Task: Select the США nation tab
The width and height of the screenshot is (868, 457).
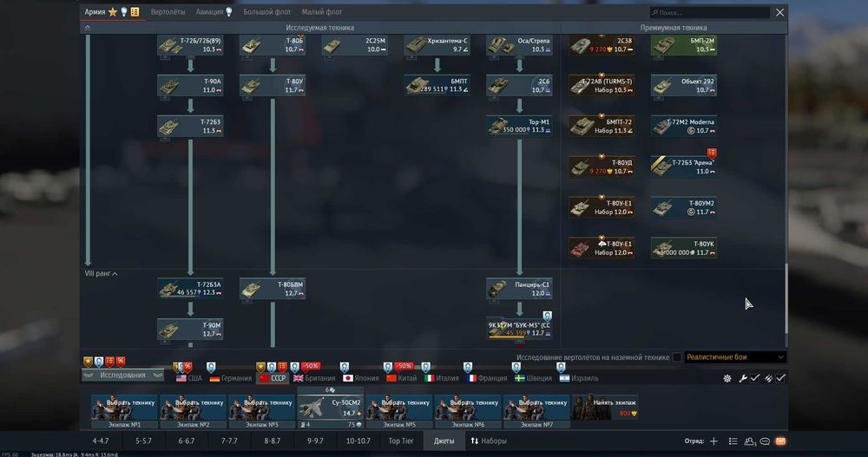Action: (x=188, y=378)
